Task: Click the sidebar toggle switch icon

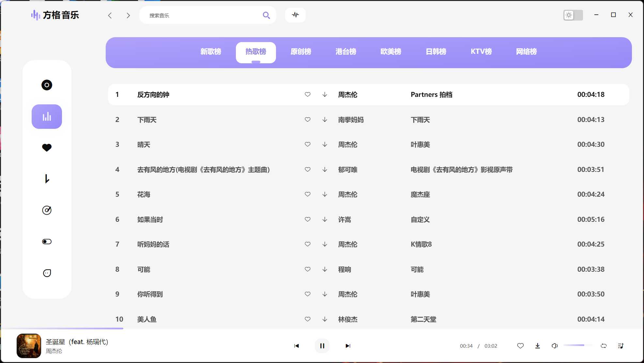Action: (47, 242)
